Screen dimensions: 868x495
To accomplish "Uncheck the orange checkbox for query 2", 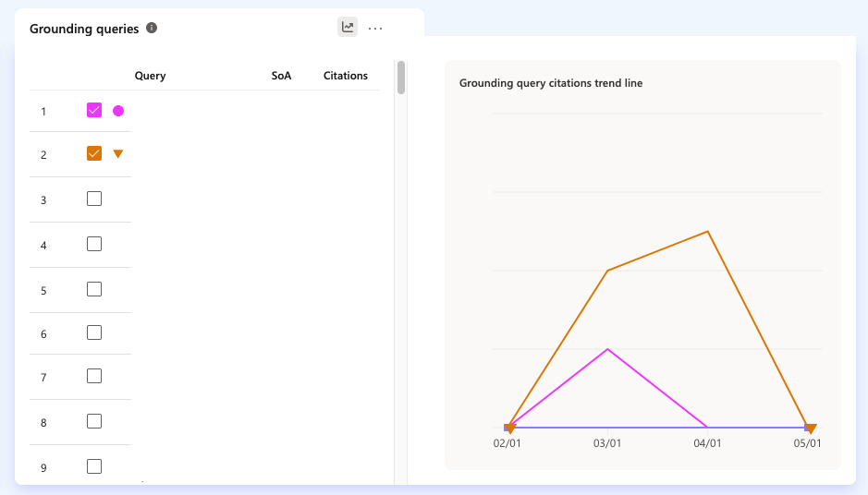I will pyautogui.click(x=94, y=153).
